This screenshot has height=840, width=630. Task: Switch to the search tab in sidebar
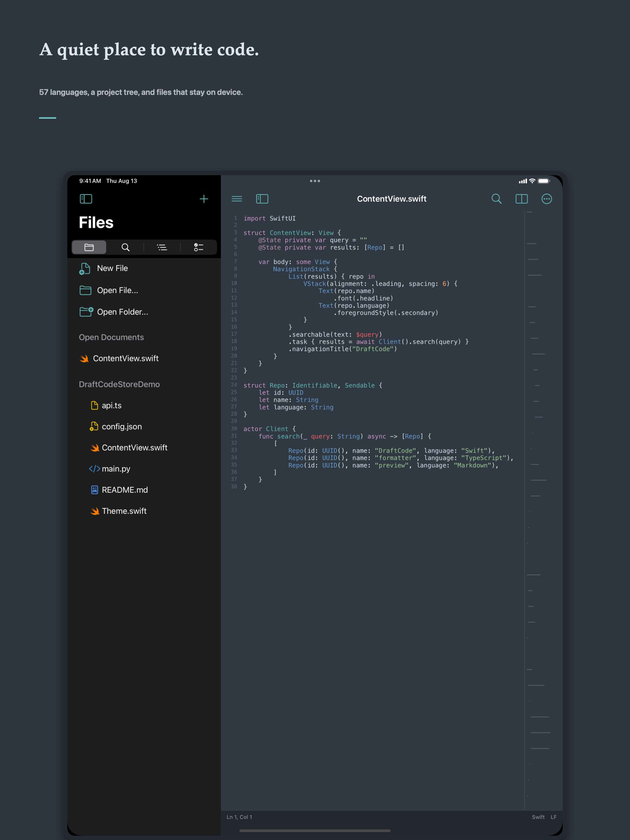point(125,247)
